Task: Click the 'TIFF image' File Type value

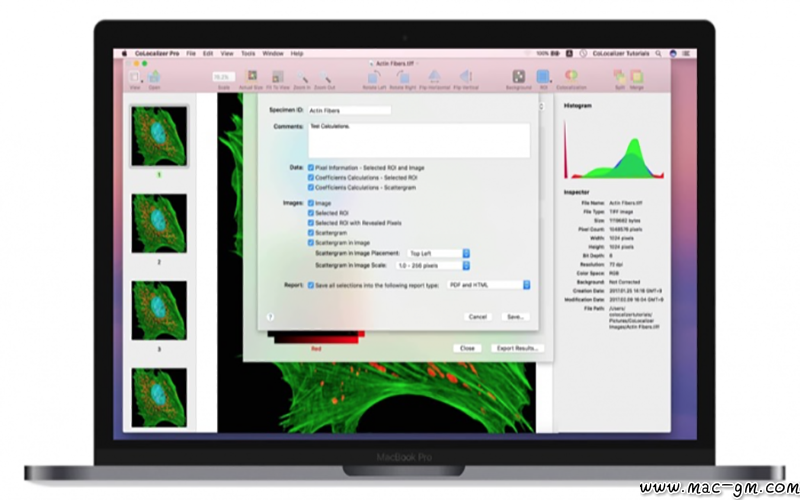Action: coord(621,212)
